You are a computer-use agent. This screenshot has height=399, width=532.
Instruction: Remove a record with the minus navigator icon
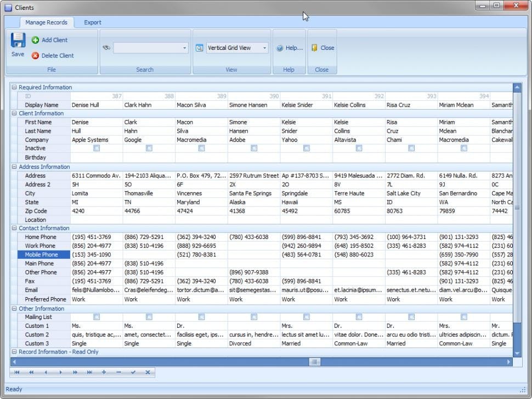tap(118, 372)
